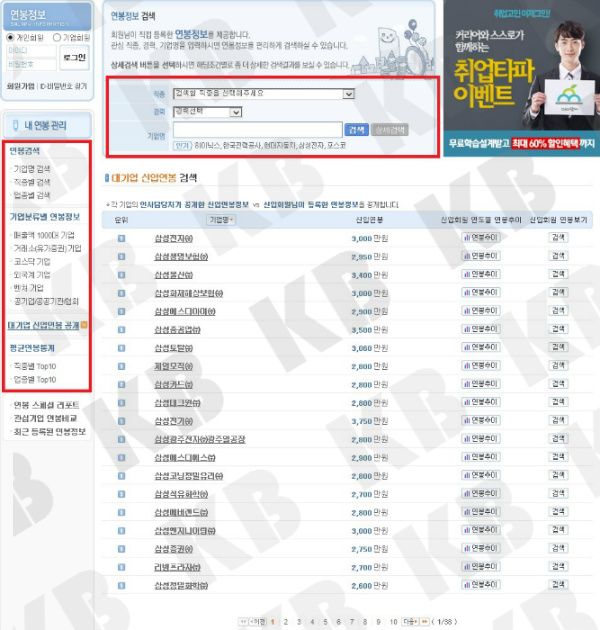Image resolution: width=600 pixels, height=630 pixels.
Task: Open salary trend chart for 삼성토탈
Action: [481, 347]
